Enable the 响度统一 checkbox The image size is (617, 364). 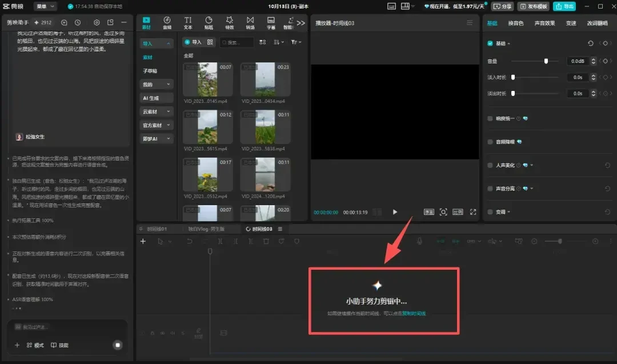point(490,118)
